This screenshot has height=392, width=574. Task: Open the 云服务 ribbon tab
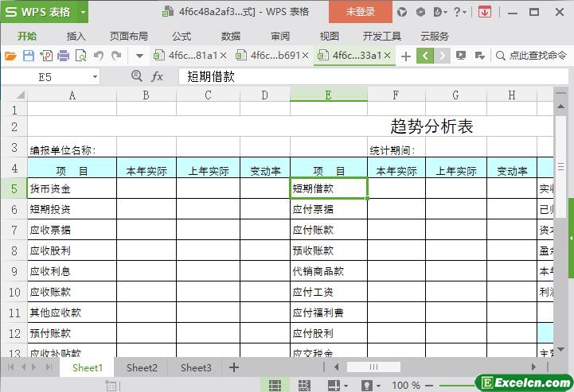pos(435,37)
